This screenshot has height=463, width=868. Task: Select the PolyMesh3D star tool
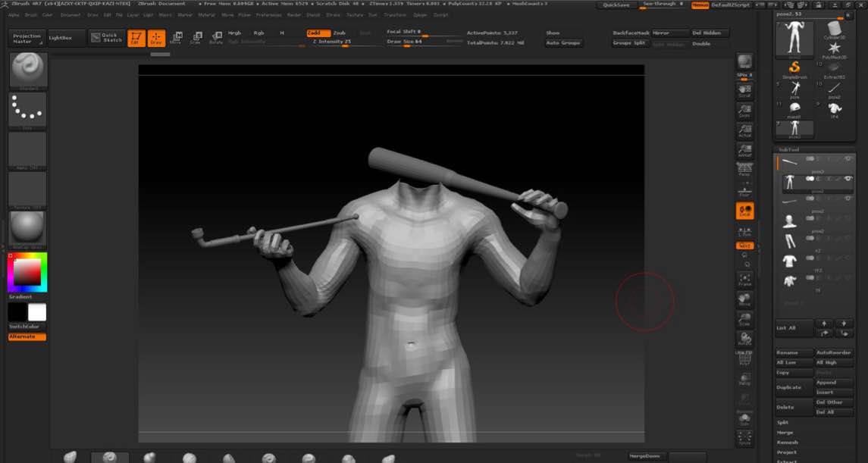(834, 50)
